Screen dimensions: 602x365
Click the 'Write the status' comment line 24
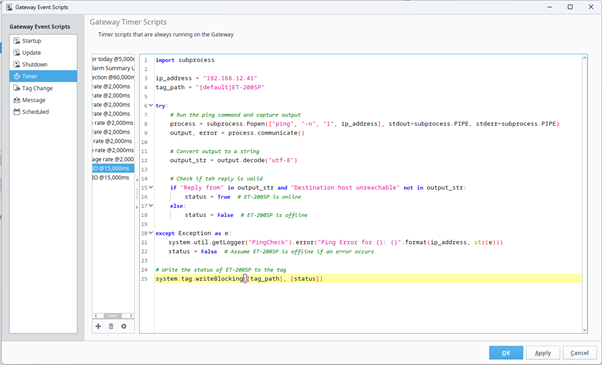tap(221, 270)
